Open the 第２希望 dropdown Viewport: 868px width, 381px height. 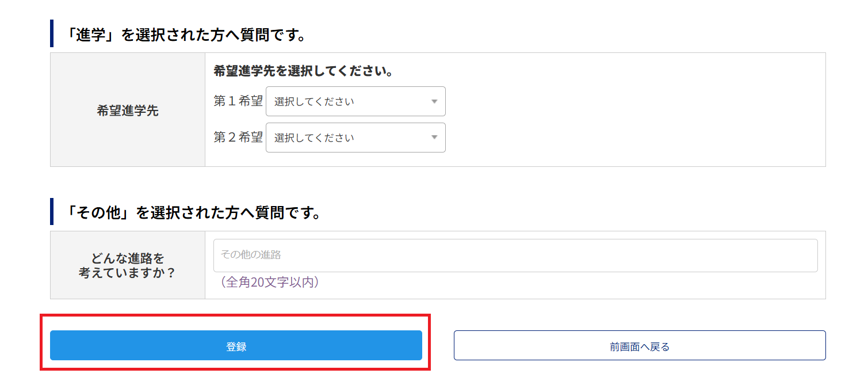(355, 138)
